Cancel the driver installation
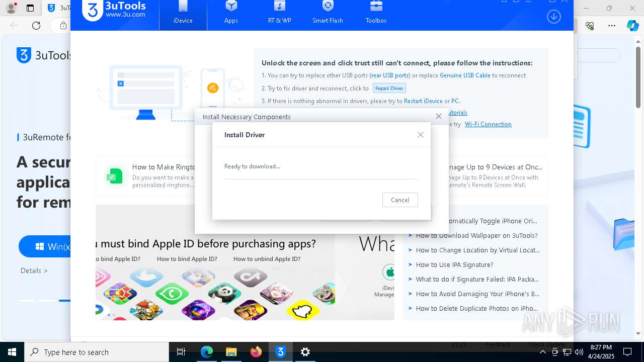The image size is (644, 362). tap(400, 200)
